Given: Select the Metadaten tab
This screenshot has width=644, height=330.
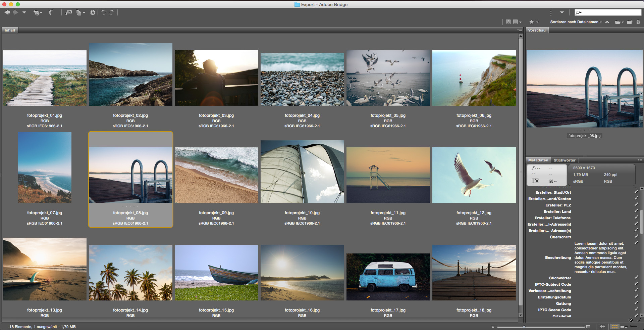Looking at the screenshot, I should point(538,160).
